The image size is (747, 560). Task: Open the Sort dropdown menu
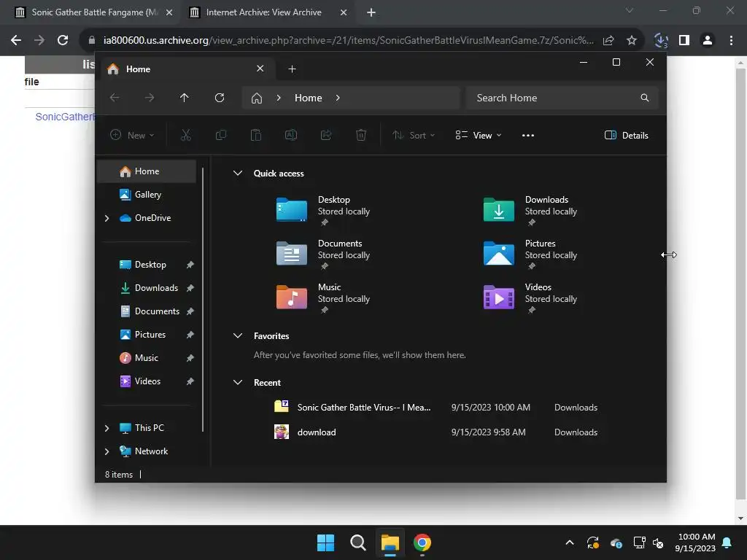point(414,135)
